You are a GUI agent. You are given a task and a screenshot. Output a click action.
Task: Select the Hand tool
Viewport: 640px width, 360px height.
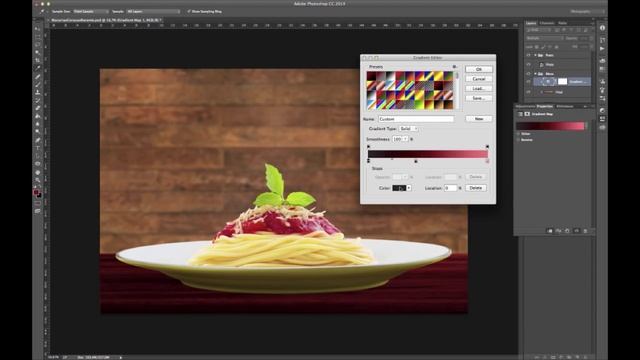(38, 172)
